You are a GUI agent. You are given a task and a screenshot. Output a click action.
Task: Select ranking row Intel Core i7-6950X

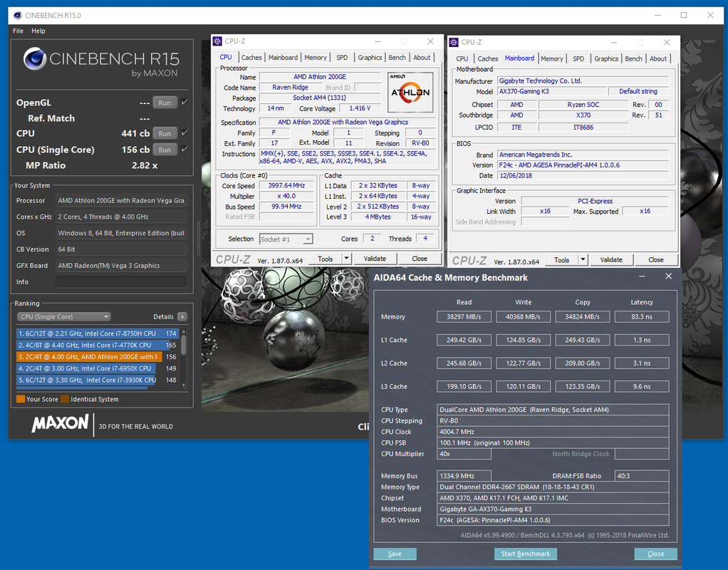click(97, 368)
